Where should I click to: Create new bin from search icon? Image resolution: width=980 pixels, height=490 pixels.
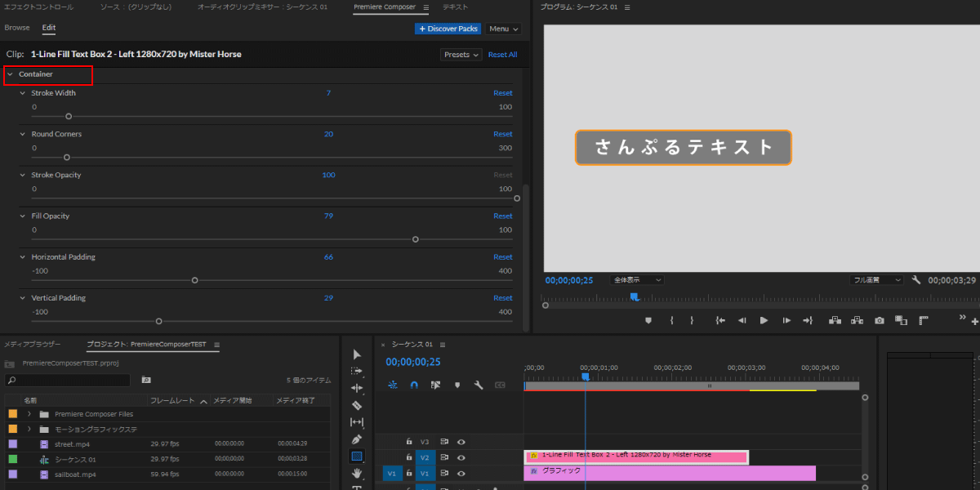coord(146,380)
